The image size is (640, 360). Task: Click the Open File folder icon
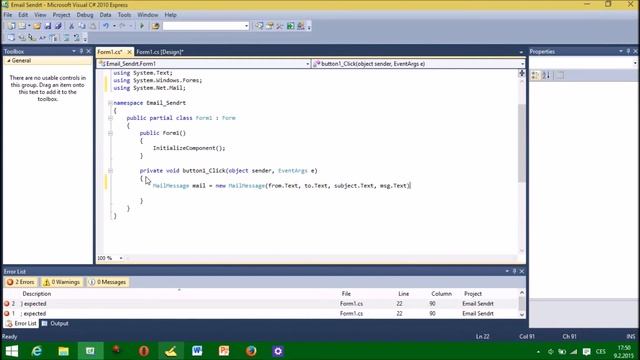[x=37, y=26]
